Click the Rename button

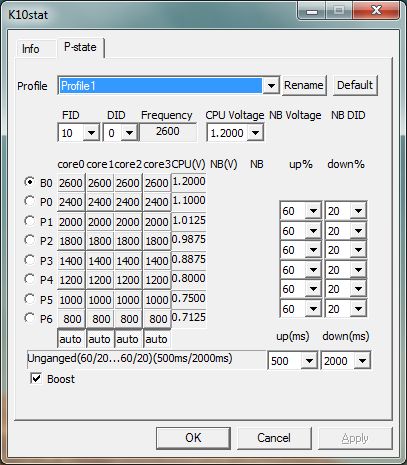pyautogui.click(x=304, y=85)
